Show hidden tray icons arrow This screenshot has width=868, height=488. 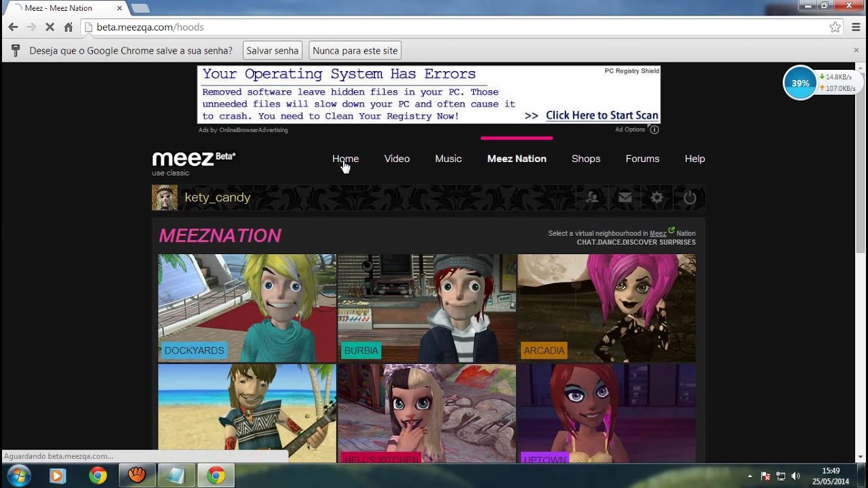tap(749, 476)
